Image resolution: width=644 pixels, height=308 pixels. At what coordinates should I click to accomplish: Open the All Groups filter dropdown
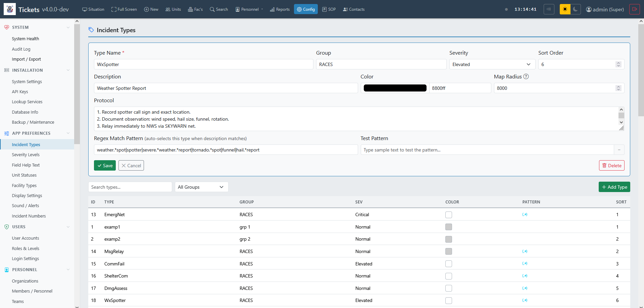(x=201, y=187)
